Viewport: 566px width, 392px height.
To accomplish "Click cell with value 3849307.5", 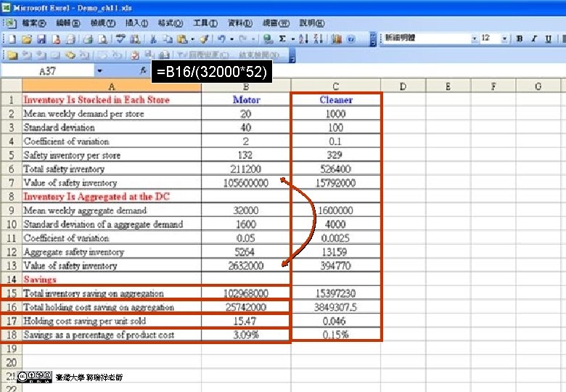I will tap(336, 307).
